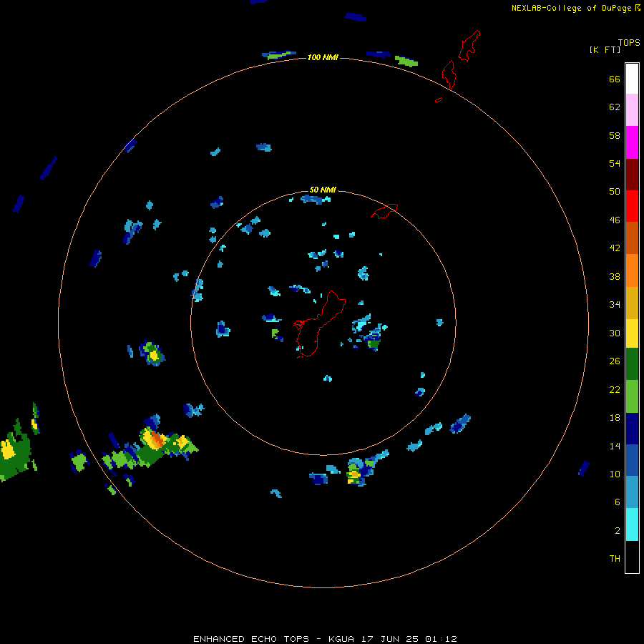
Task: Select the cyan legend swatch
Action: (x=632, y=525)
